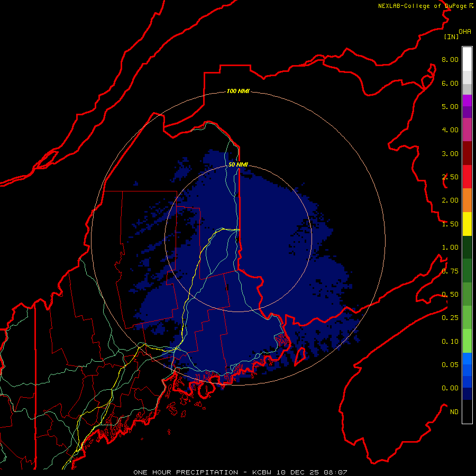Click the OHA product label

[465, 32]
